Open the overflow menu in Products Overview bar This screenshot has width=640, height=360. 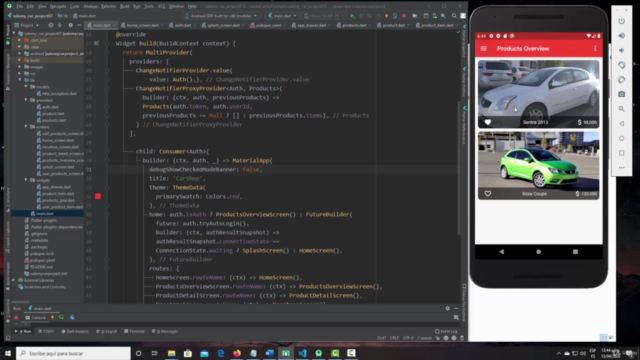(595, 49)
